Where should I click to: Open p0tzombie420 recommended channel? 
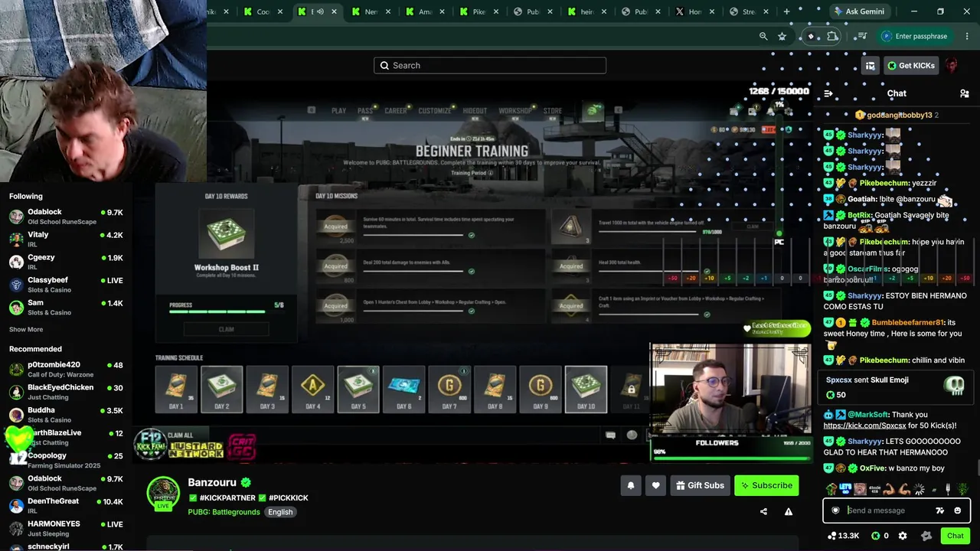pos(65,369)
